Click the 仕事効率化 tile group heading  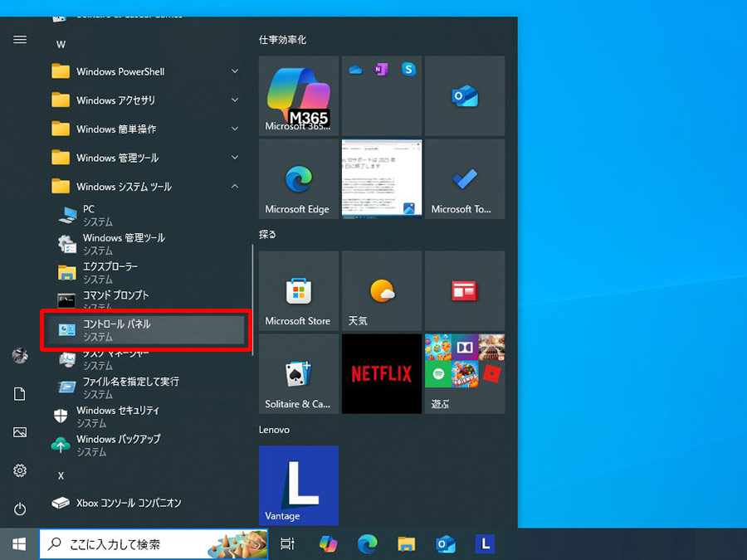[282, 40]
